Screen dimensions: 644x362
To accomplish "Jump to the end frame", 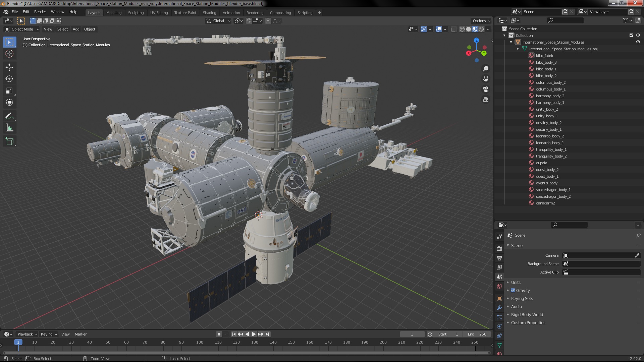I will [267, 334].
